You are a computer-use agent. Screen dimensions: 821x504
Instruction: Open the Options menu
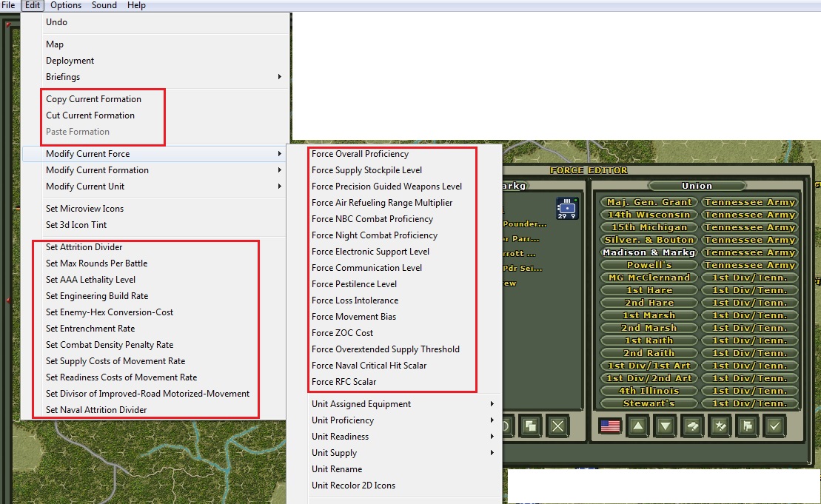click(x=66, y=5)
